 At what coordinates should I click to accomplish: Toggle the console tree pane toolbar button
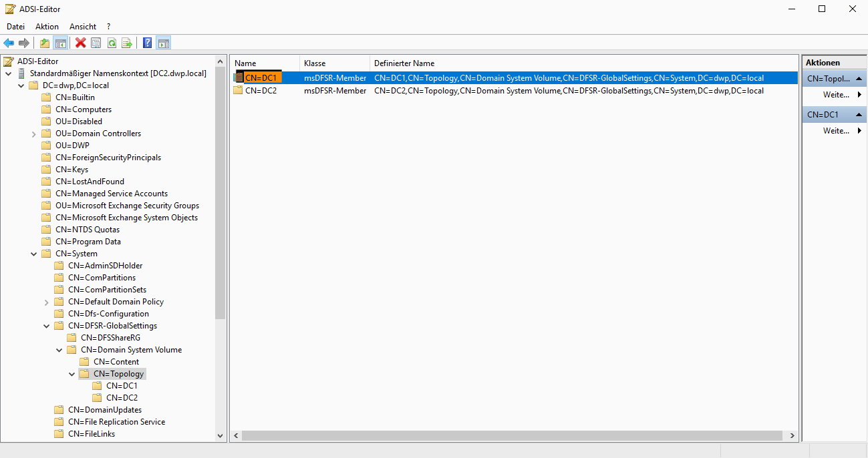[60, 43]
